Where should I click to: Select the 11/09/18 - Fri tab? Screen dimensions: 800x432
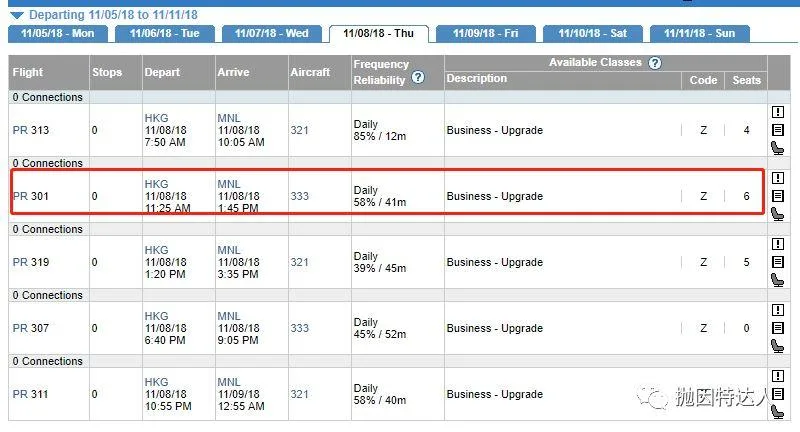click(486, 33)
